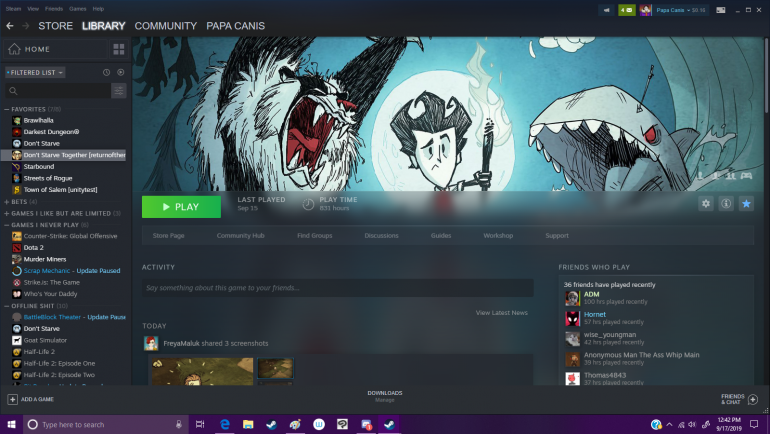
Task: Open the FILTERED LIST dropdown
Action: coord(35,72)
